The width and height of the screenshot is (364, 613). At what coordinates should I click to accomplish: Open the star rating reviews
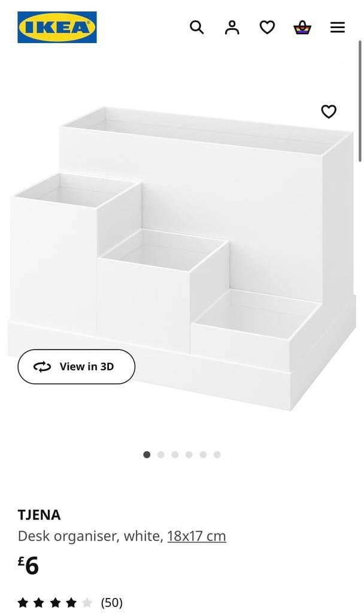tap(55, 602)
